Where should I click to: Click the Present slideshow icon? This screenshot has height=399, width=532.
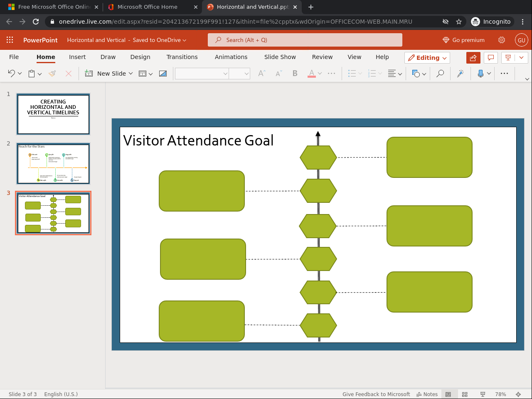point(508,58)
